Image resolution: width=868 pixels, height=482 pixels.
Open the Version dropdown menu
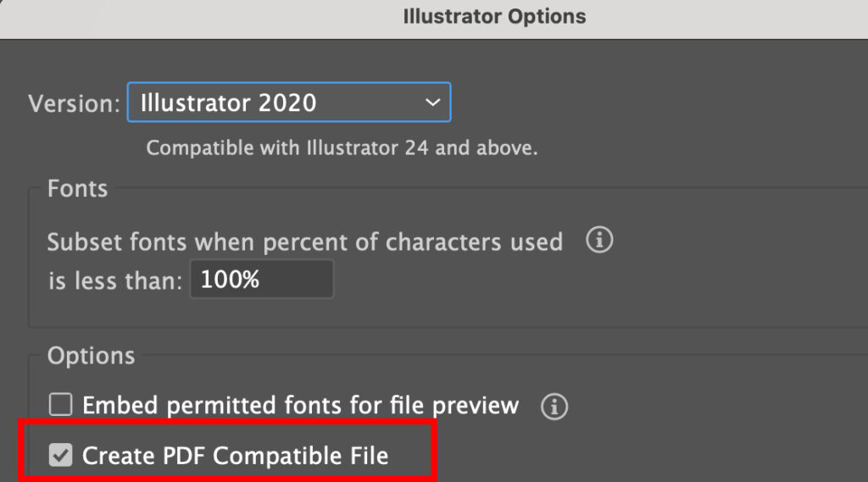pyautogui.click(x=288, y=103)
